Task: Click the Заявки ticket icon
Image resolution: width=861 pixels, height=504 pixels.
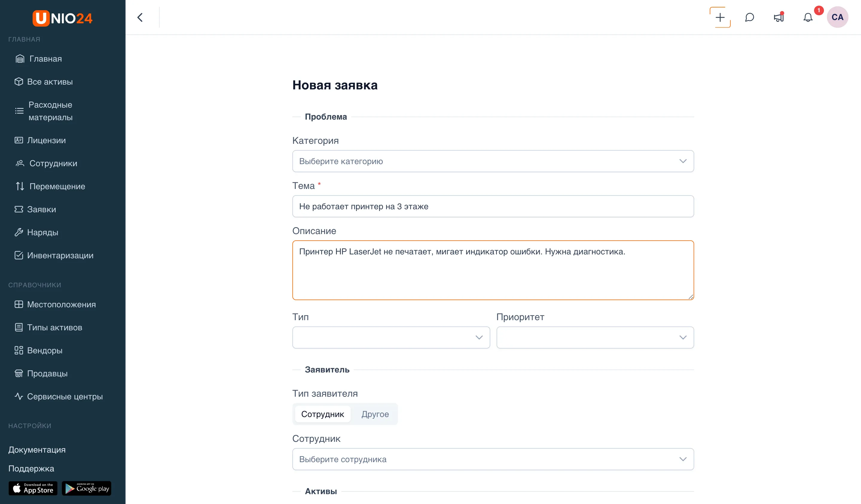Action: 19,209
